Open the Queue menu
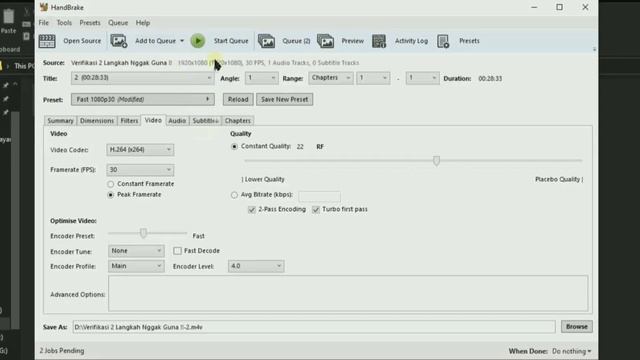 coord(118,23)
